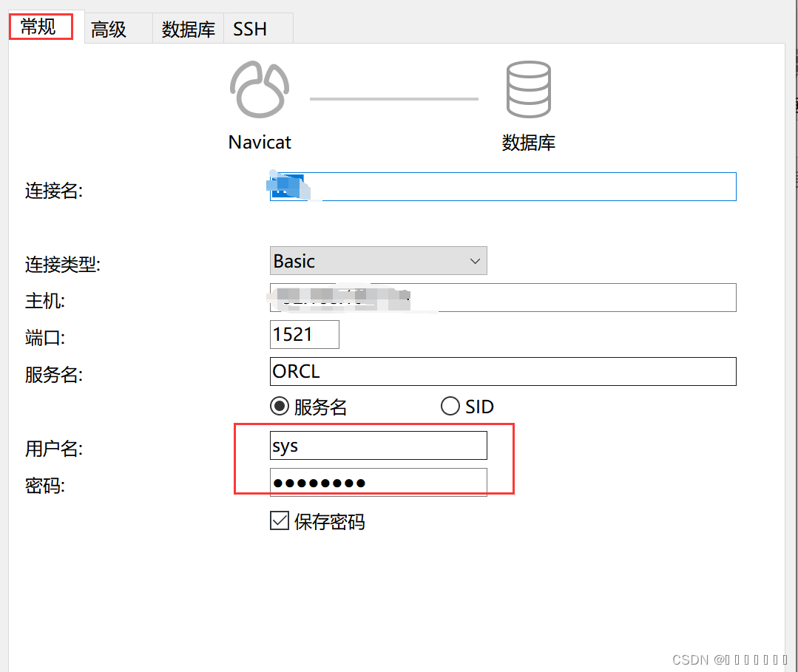
Task: Click the 用户名: label
Action: click(x=54, y=449)
